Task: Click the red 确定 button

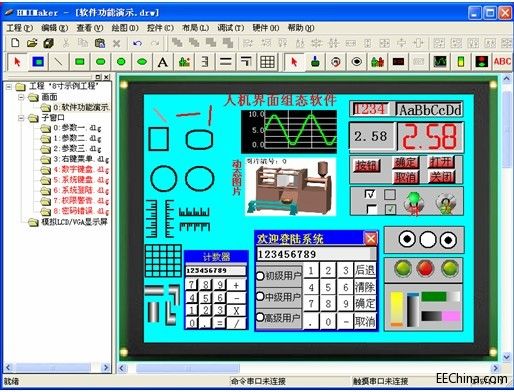Action: click(405, 163)
